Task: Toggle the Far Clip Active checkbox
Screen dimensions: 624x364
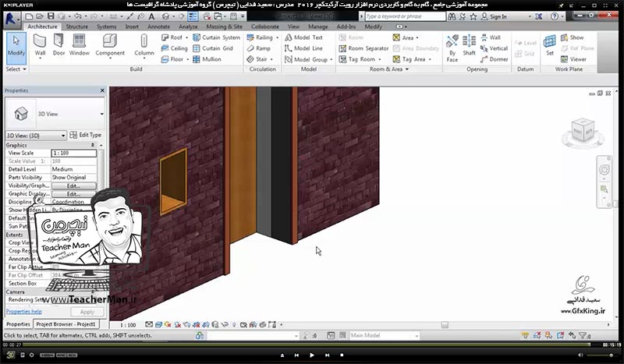Action: point(55,267)
